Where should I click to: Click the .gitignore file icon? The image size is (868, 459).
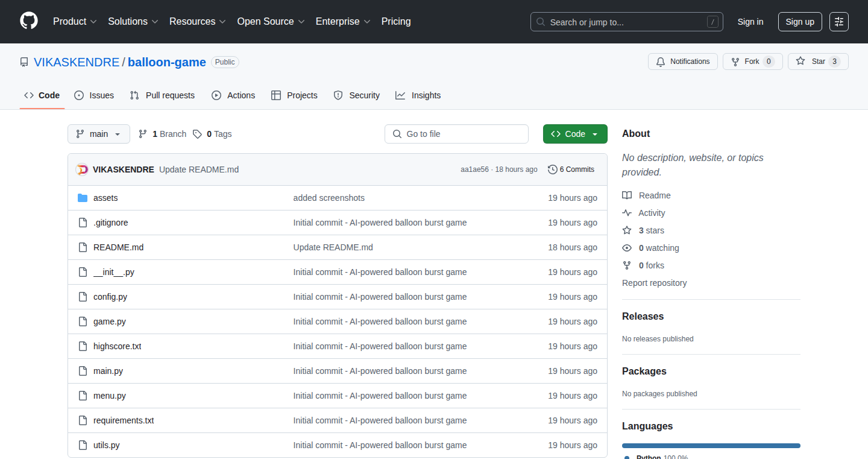tap(83, 223)
